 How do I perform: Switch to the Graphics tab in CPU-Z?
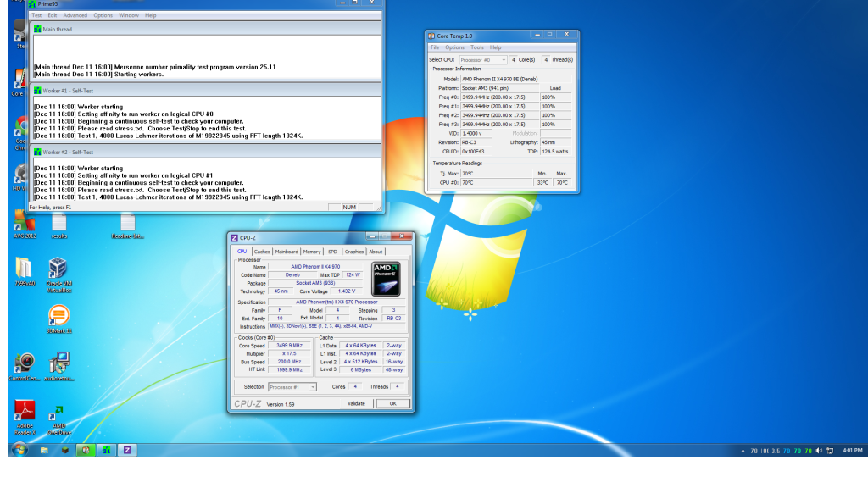[354, 252]
